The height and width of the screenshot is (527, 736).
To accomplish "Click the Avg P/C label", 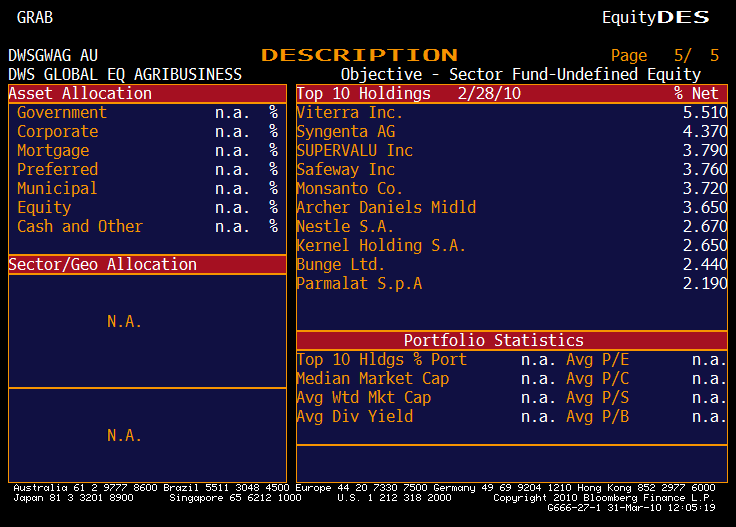I will click(598, 379).
